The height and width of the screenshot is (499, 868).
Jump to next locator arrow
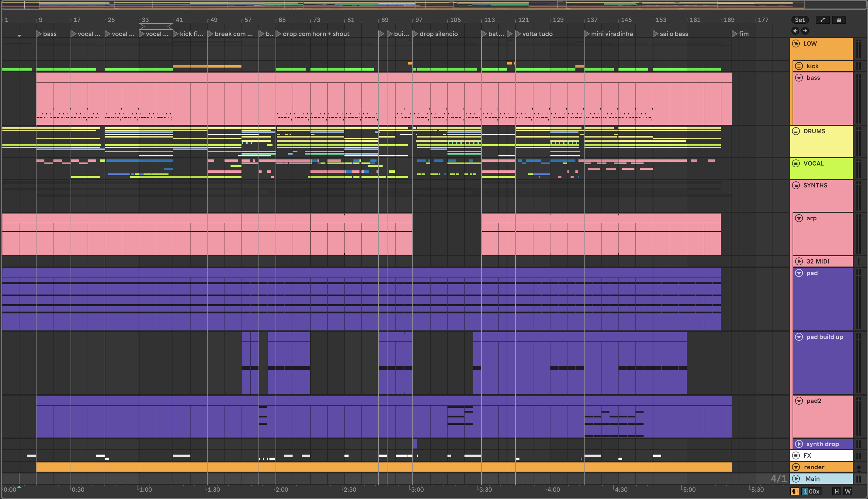[x=805, y=31]
